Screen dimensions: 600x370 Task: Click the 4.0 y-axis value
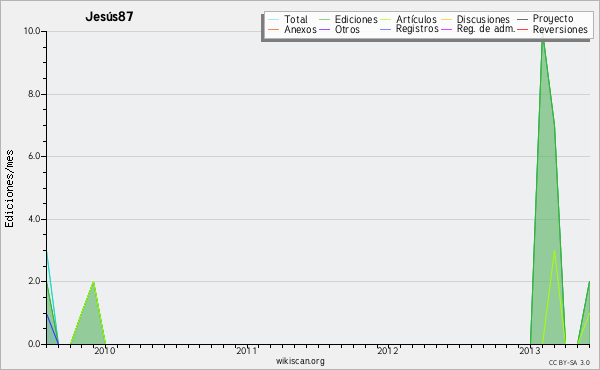[34, 219]
